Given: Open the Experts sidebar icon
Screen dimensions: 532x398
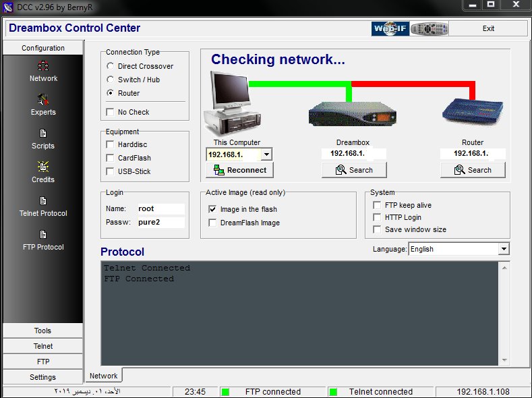Looking at the screenshot, I should pyautogui.click(x=43, y=105).
